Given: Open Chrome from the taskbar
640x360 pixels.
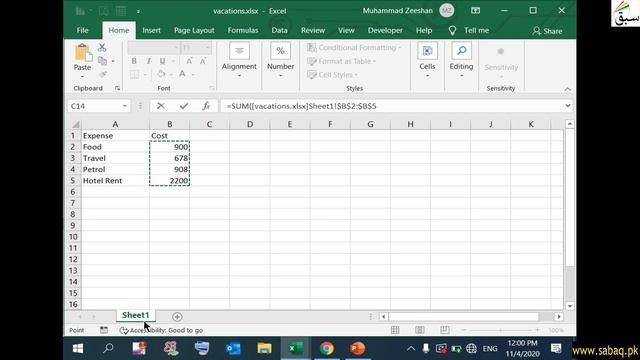Looking at the screenshot, I should tap(327, 349).
